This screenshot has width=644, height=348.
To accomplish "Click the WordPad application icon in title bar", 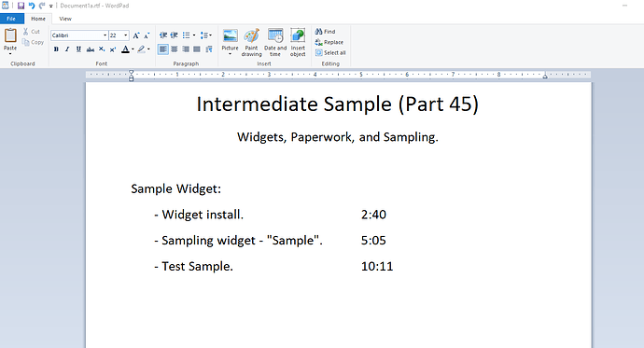I will pos(5,6).
